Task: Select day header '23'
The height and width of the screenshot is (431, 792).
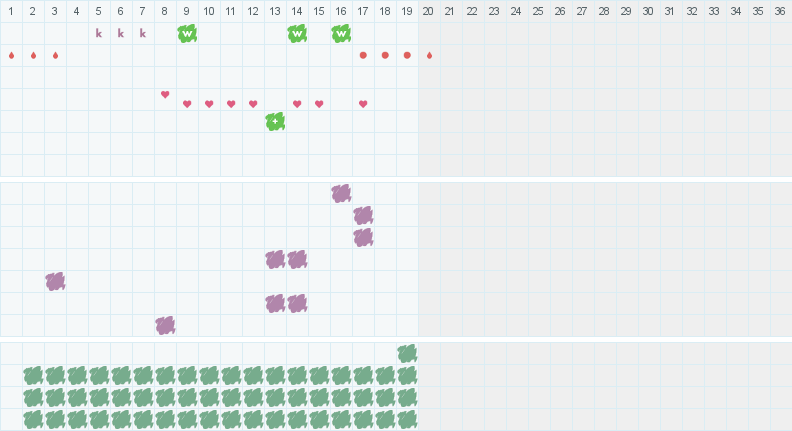Action: click(494, 11)
